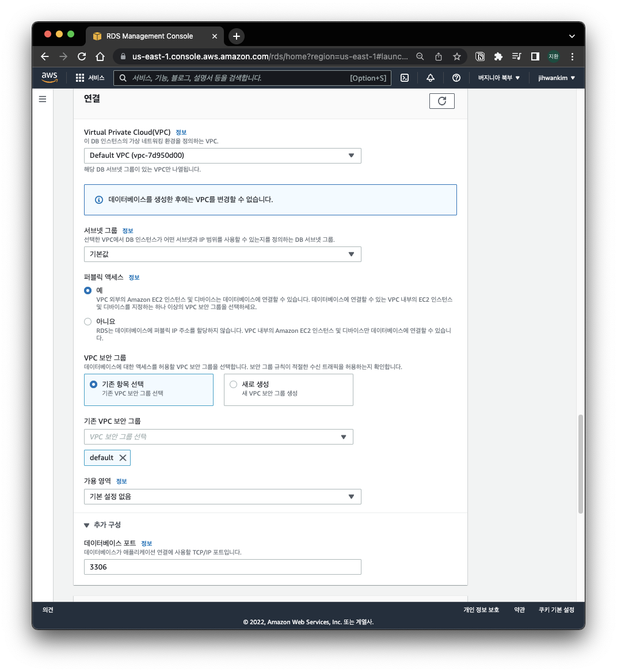Click the page vertical scrollbar thumb
Screen dimensions: 617x672
581,464
